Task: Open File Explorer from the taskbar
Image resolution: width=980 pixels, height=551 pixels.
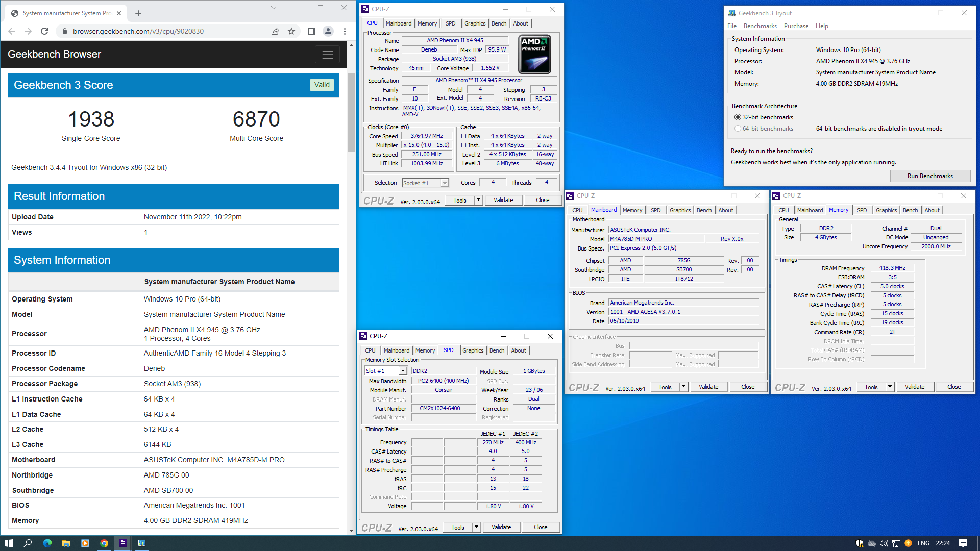Action: click(66, 543)
